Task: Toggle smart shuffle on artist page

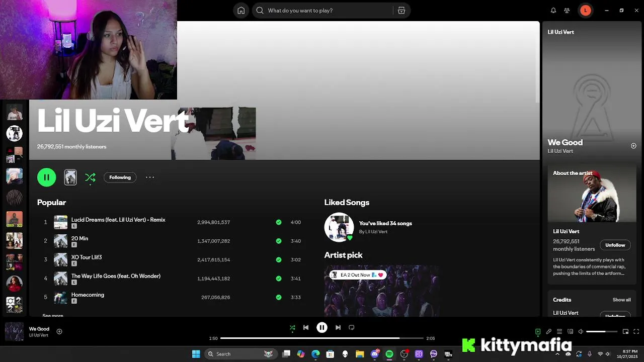Action: click(x=90, y=177)
